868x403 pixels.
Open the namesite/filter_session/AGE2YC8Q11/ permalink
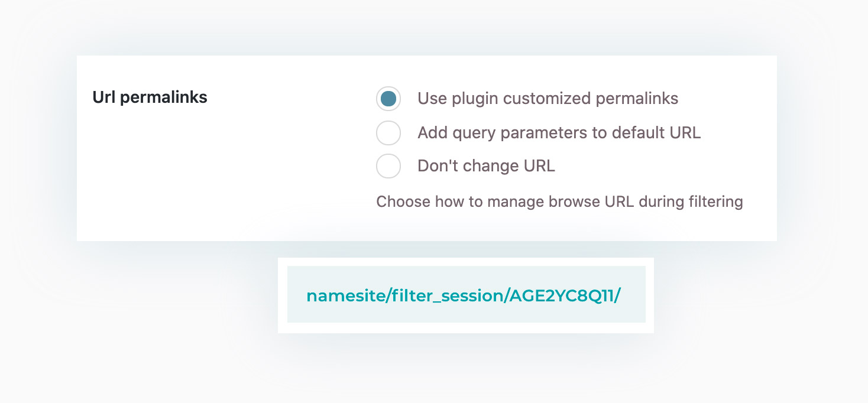(464, 296)
